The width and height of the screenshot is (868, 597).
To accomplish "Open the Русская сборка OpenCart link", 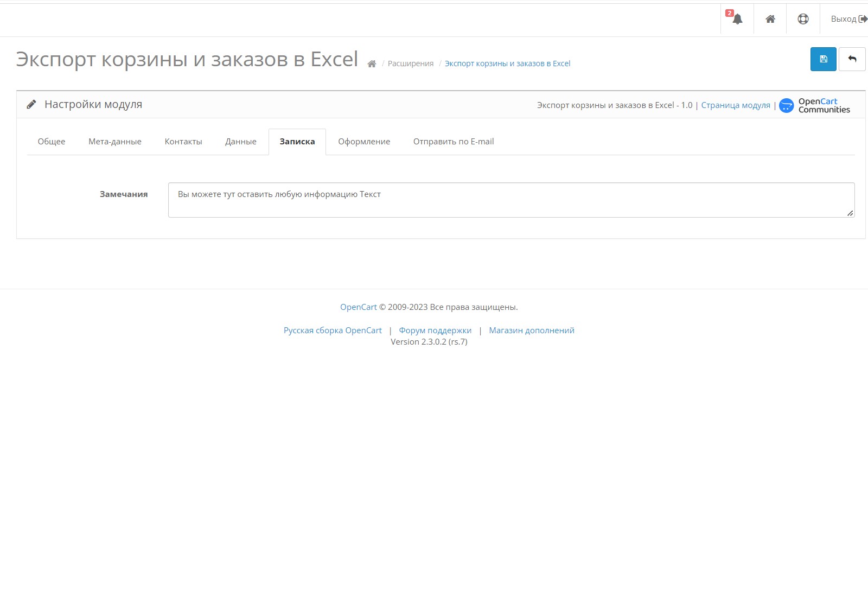I will point(333,331).
